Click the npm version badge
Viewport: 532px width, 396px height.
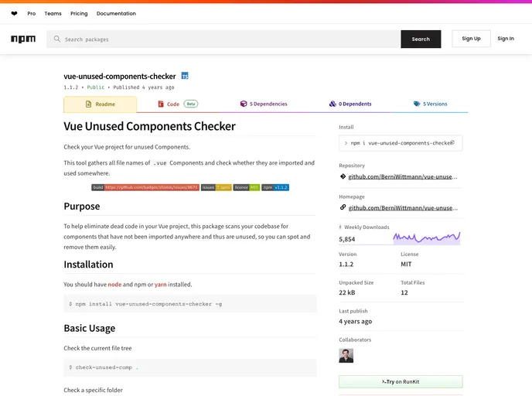tap(275, 187)
